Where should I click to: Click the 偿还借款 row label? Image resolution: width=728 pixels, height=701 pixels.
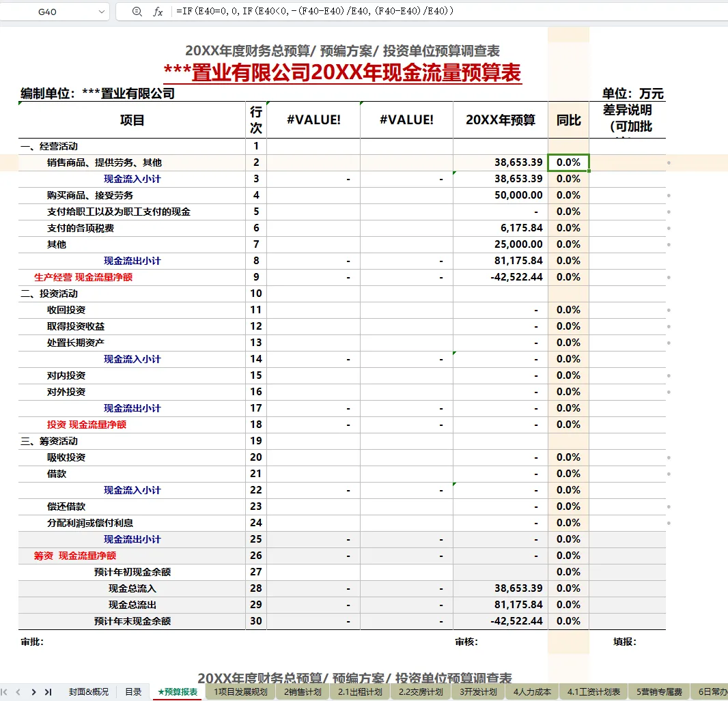(66, 506)
